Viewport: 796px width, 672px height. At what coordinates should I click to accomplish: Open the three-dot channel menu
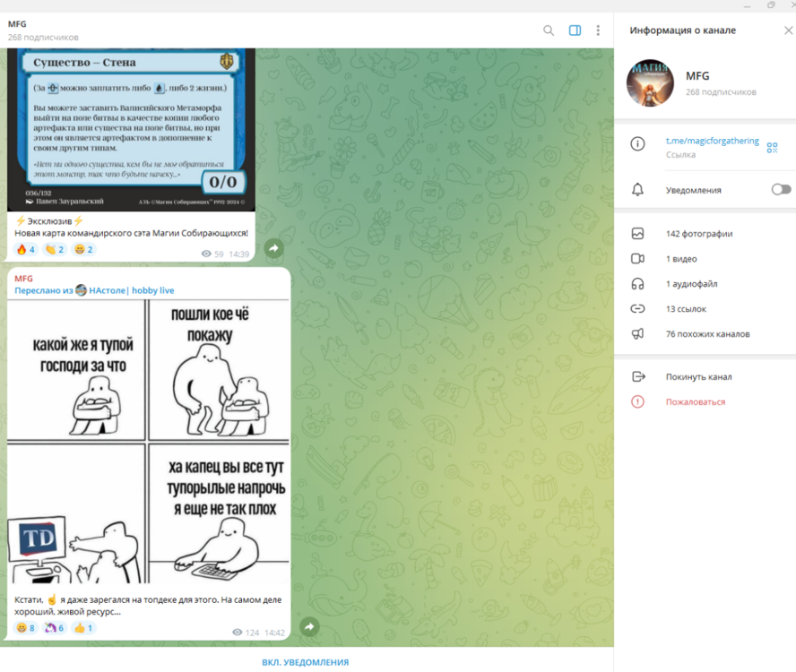(x=598, y=30)
